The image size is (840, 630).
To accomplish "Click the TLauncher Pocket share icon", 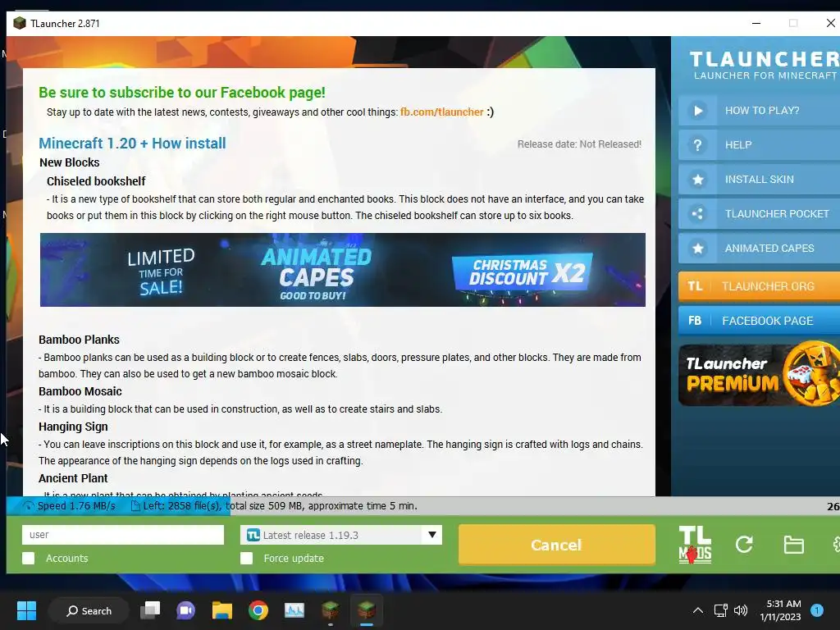I will 697,214.
